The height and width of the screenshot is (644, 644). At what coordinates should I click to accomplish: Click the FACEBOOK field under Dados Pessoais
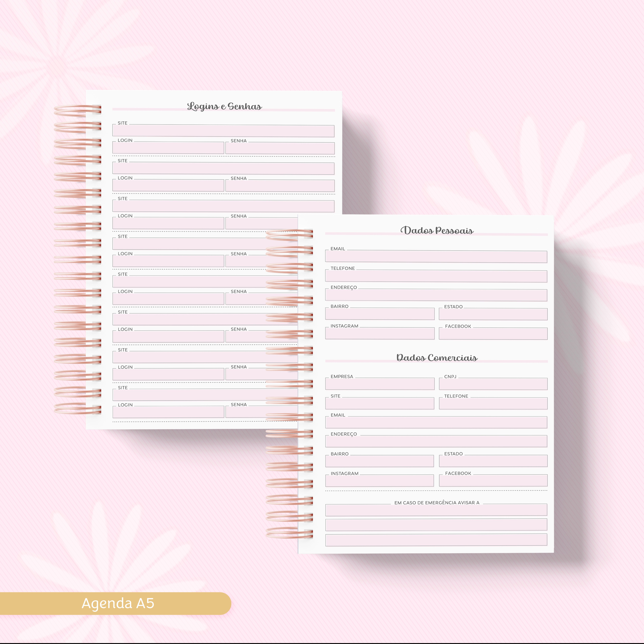493,334
